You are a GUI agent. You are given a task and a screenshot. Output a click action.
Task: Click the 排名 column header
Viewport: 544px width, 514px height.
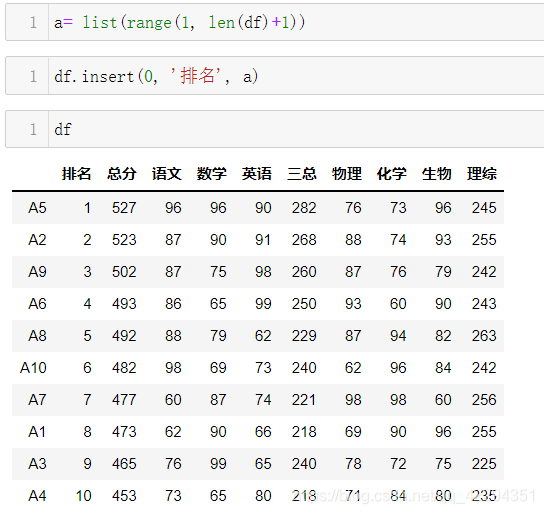point(76,173)
